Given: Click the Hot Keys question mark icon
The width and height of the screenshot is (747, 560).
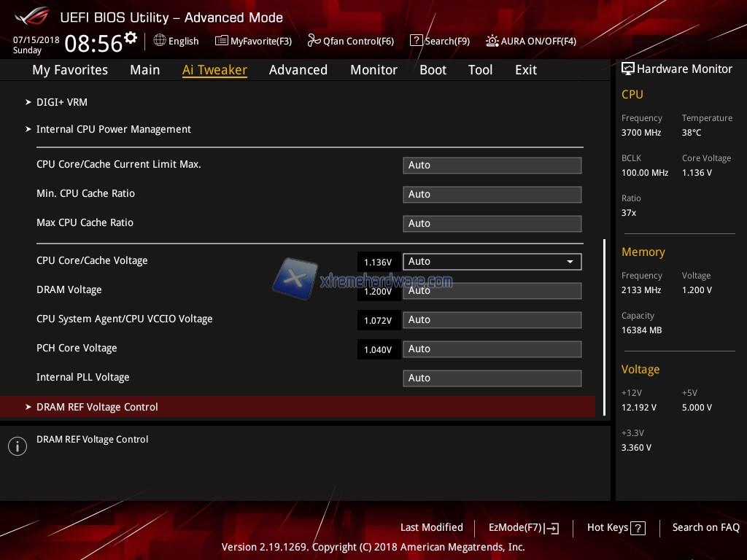Looking at the screenshot, I should [x=638, y=528].
